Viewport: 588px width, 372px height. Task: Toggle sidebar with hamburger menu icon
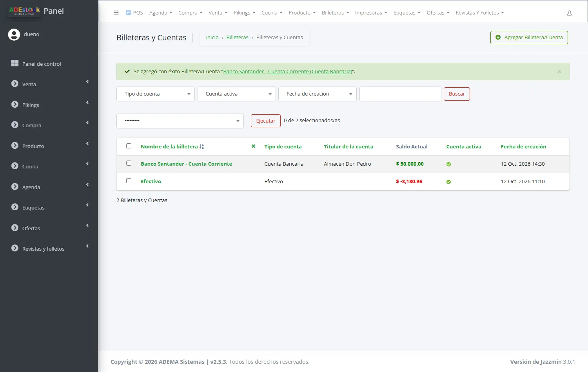pos(116,13)
